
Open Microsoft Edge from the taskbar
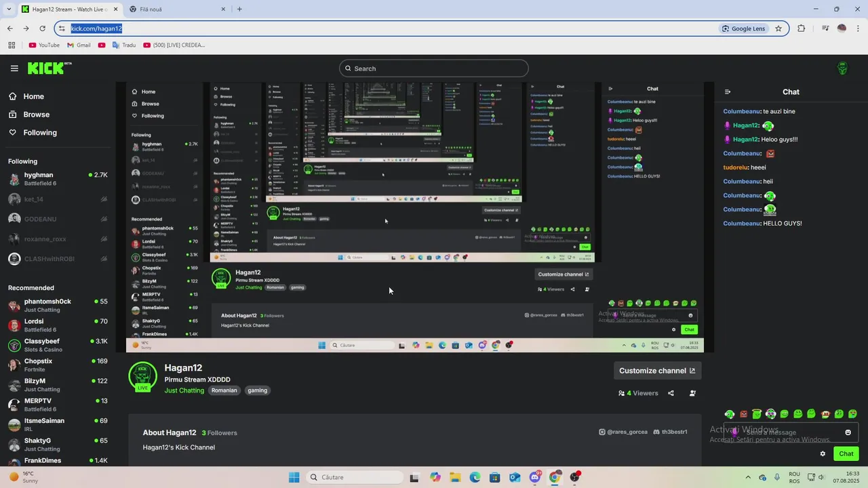tap(475, 477)
